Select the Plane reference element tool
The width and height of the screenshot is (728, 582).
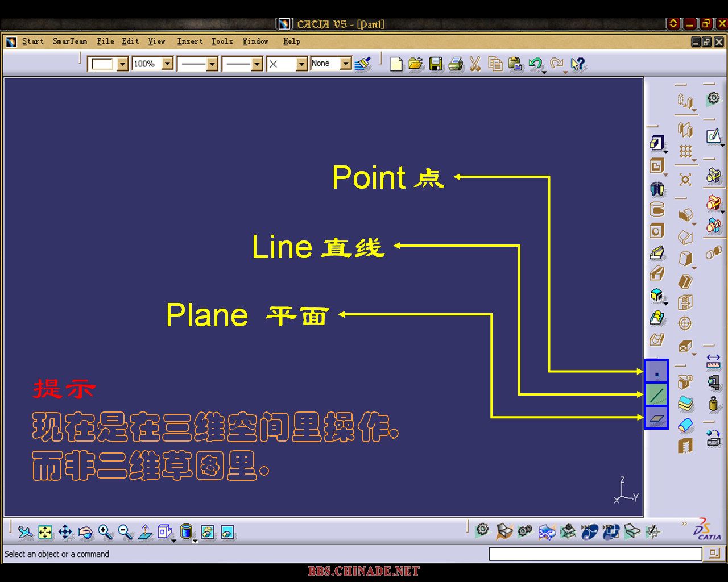pyautogui.click(x=656, y=418)
